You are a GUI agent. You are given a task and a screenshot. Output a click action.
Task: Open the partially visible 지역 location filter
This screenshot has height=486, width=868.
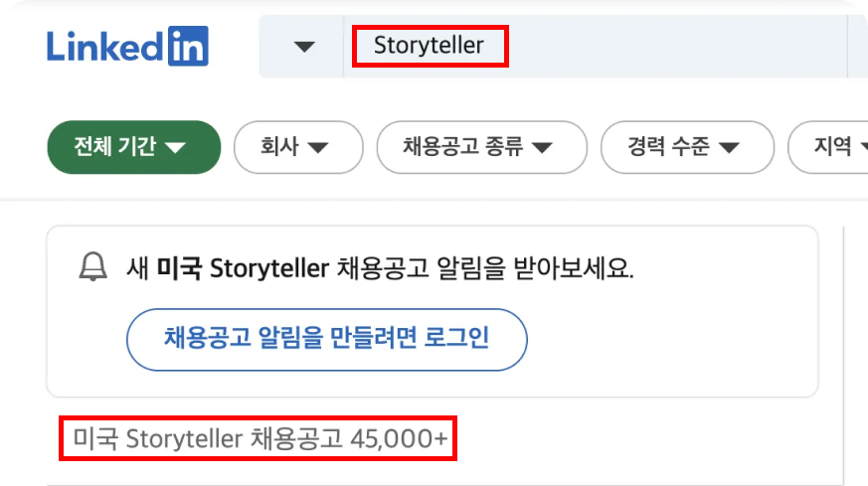(x=828, y=147)
